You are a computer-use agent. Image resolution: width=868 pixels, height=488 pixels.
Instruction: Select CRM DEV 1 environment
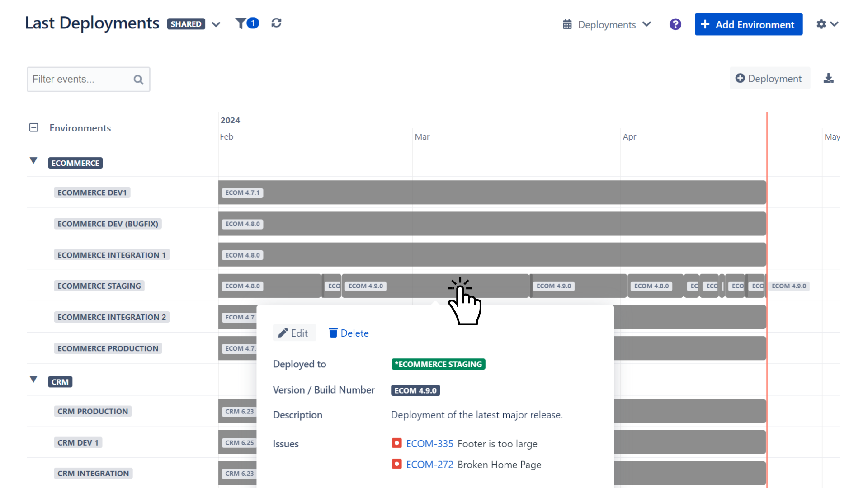78,442
